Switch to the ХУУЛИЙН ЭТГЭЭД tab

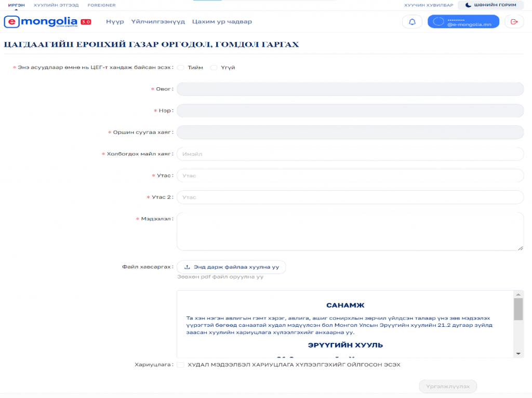(56, 5)
